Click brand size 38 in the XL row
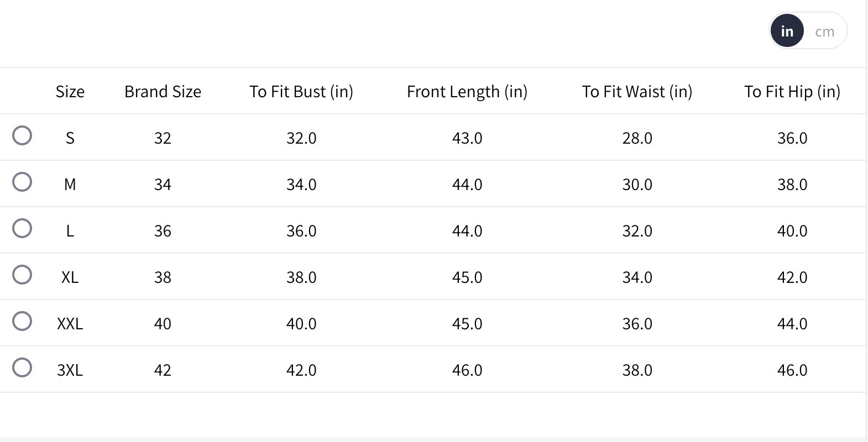The width and height of the screenshot is (868, 442). click(x=163, y=277)
